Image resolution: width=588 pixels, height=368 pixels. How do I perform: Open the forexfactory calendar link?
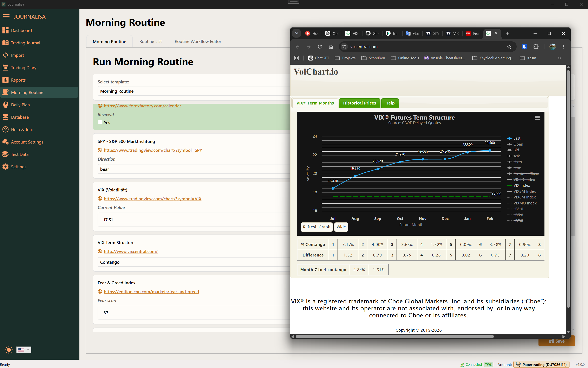142,106
